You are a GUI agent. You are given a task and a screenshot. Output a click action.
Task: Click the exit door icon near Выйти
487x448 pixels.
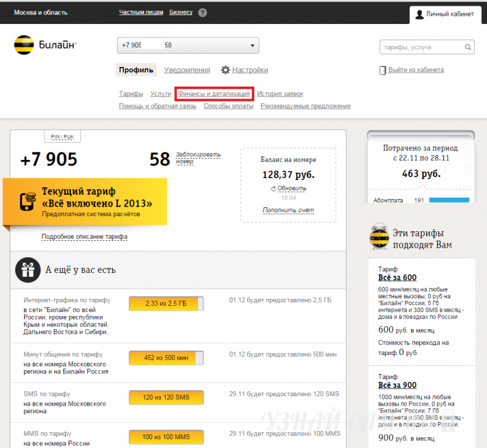pos(383,70)
